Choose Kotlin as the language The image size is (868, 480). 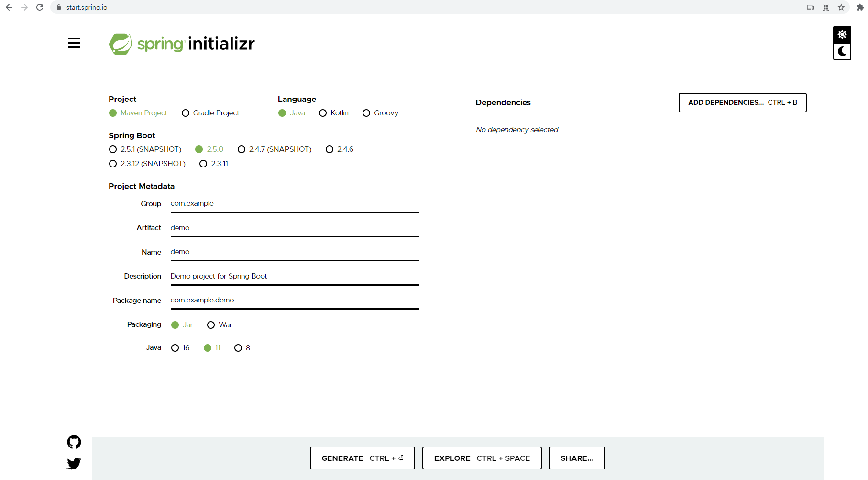334,113
